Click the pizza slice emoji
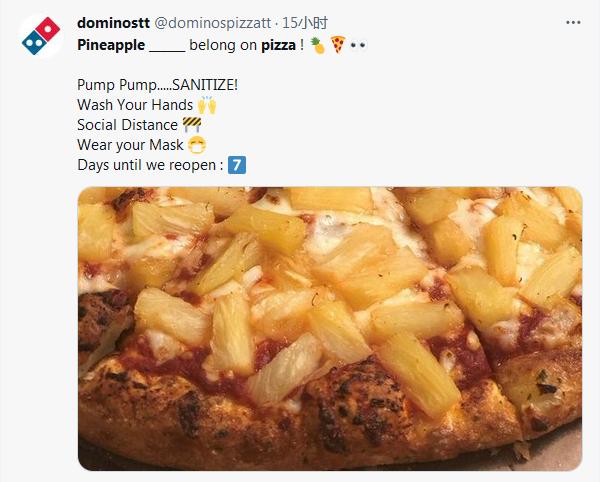This screenshot has height=482, width=600. pos(337,45)
